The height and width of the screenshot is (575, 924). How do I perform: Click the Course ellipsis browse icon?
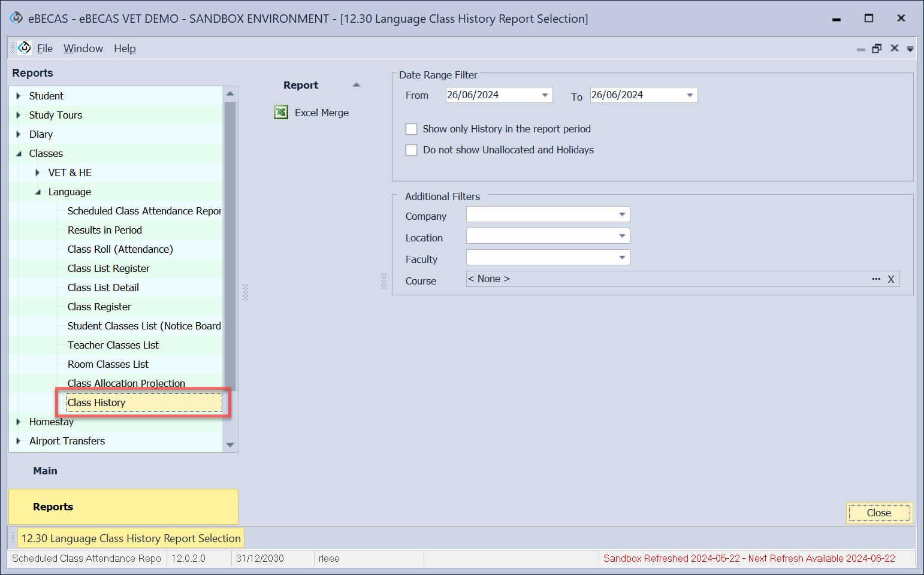point(876,279)
